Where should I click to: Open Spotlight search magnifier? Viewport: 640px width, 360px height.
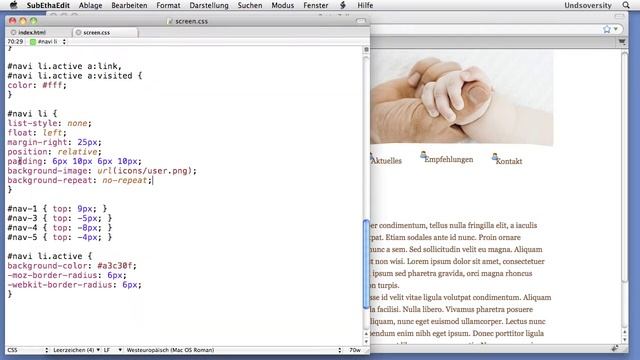[x=626, y=5]
